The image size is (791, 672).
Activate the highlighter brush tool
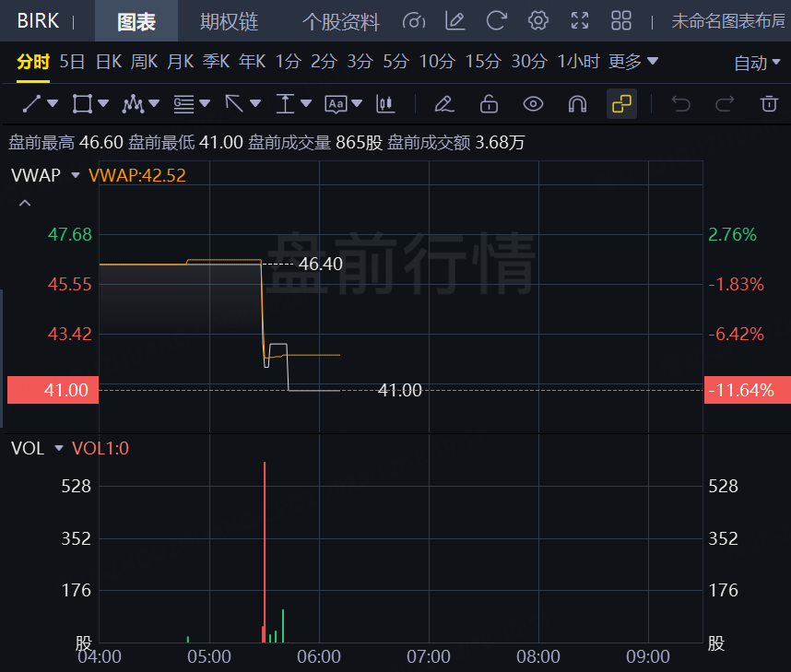(444, 104)
